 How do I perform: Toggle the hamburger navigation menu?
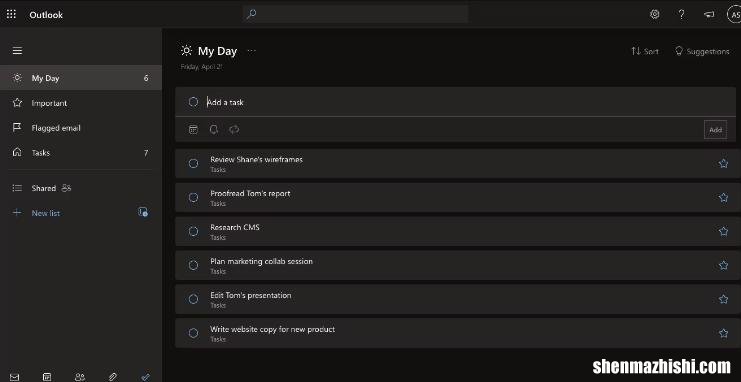pyautogui.click(x=17, y=51)
